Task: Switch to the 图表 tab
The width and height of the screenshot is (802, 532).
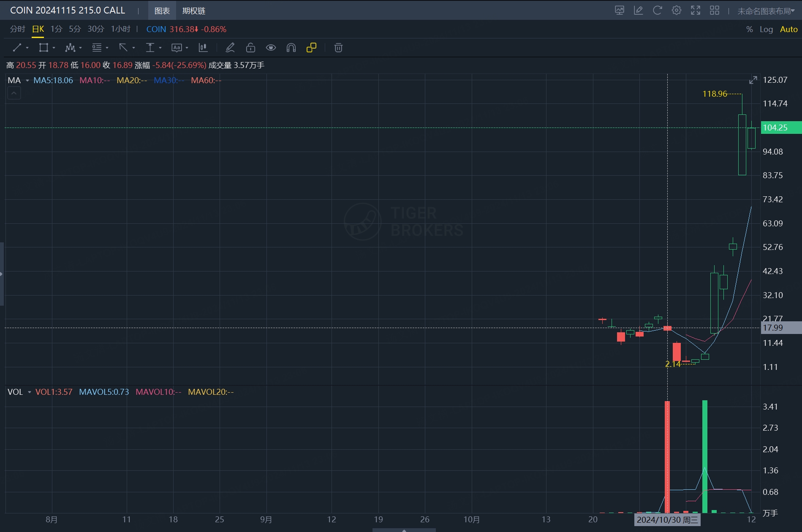Action: (x=162, y=11)
